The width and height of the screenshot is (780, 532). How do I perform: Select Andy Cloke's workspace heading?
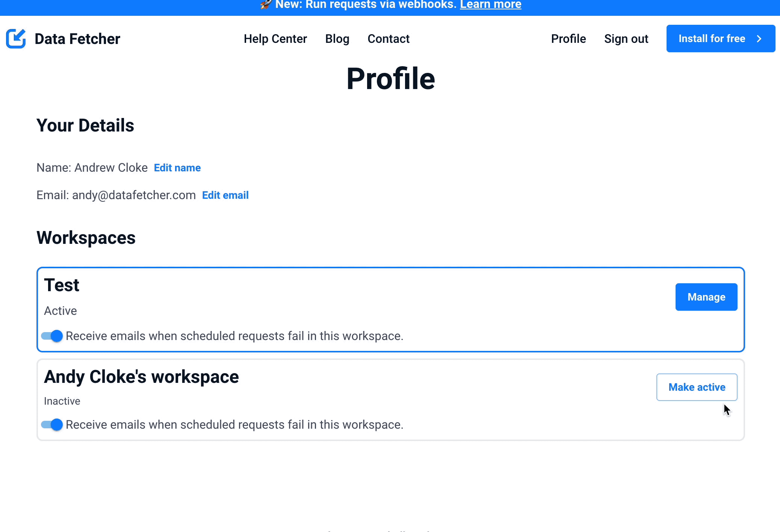(141, 377)
